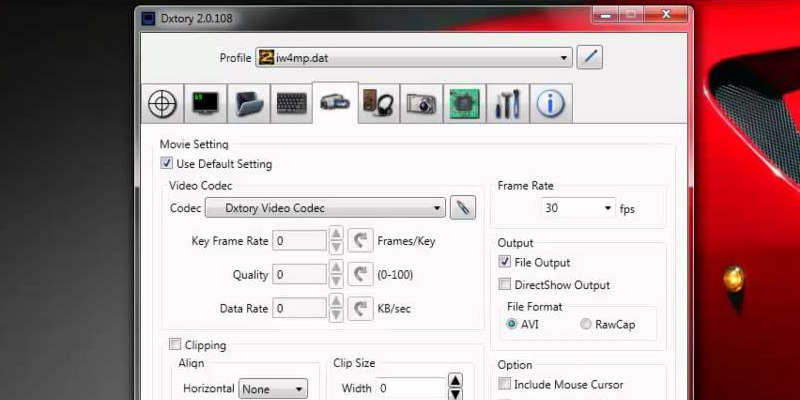Viewport: 800px width, 400px height.
Task: Click the (0-100) quality range text
Action: 395,275
